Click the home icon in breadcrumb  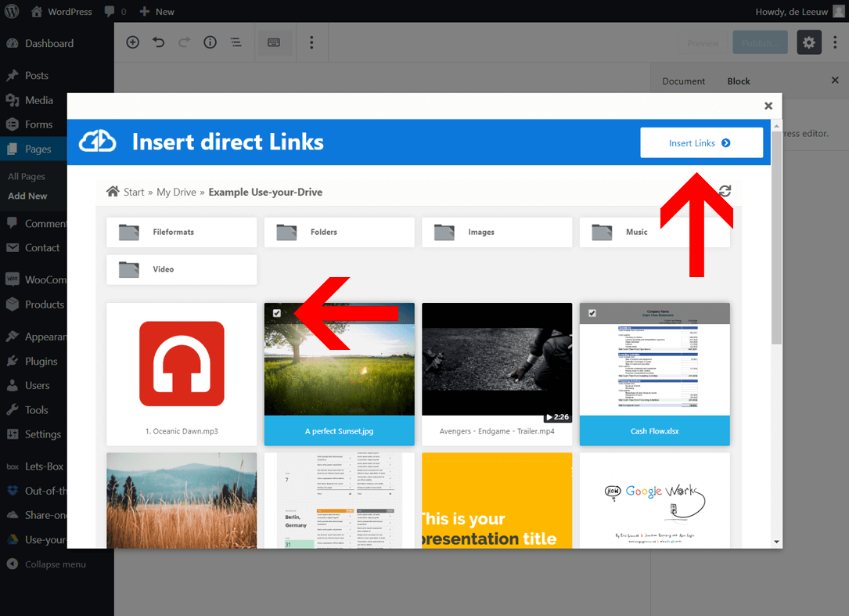click(x=113, y=191)
